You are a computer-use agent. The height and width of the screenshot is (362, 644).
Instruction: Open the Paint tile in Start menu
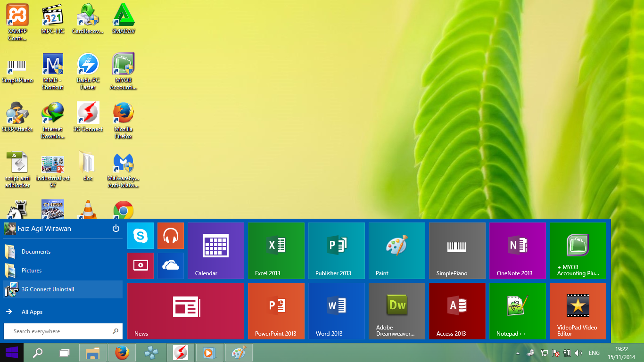[x=397, y=251]
